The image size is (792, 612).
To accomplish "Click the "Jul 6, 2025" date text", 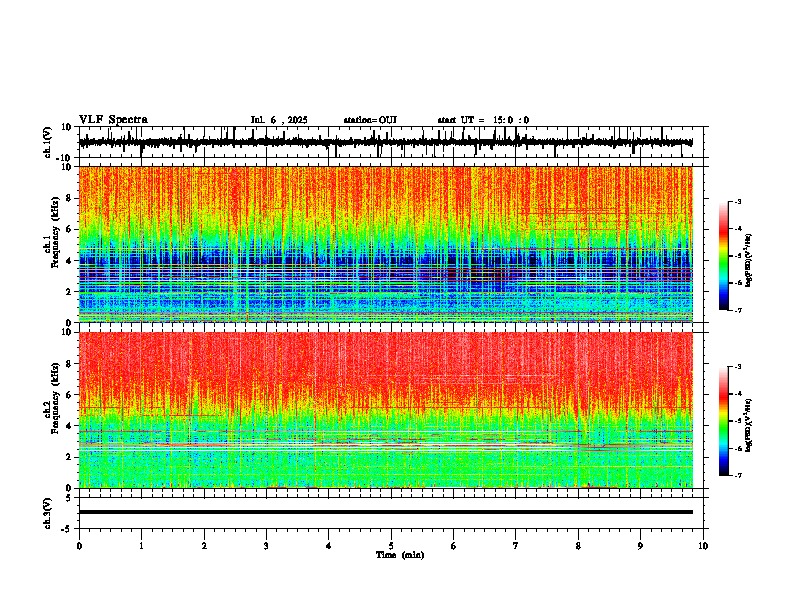I will [x=279, y=120].
